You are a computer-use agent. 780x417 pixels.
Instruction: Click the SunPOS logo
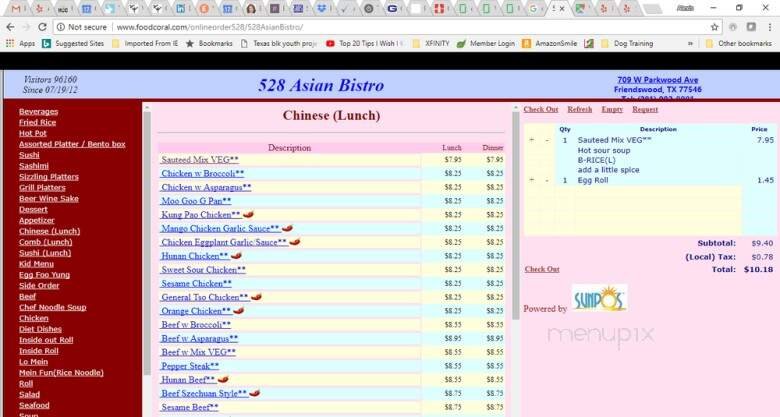click(600, 298)
